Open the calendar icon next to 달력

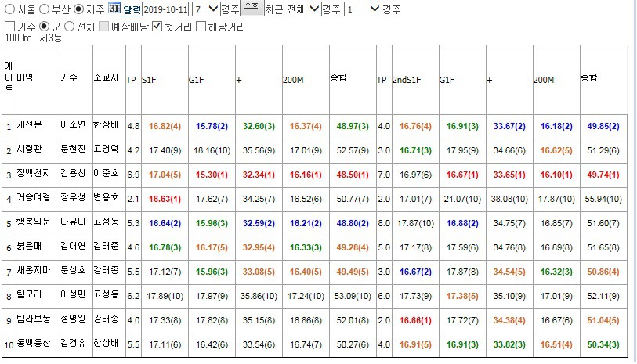click(x=114, y=8)
